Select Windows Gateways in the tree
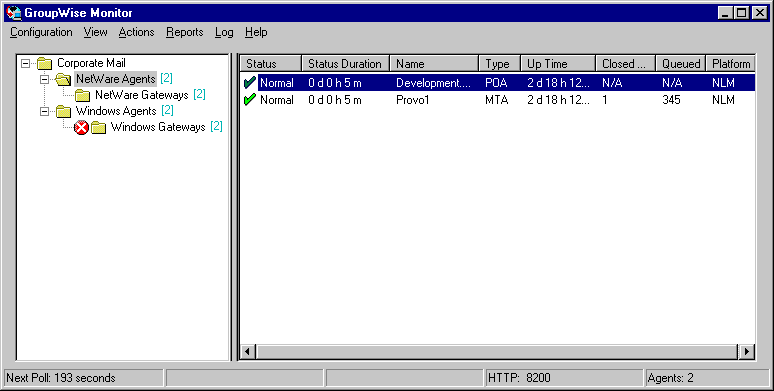The width and height of the screenshot is (774, 391). (158, 127)
